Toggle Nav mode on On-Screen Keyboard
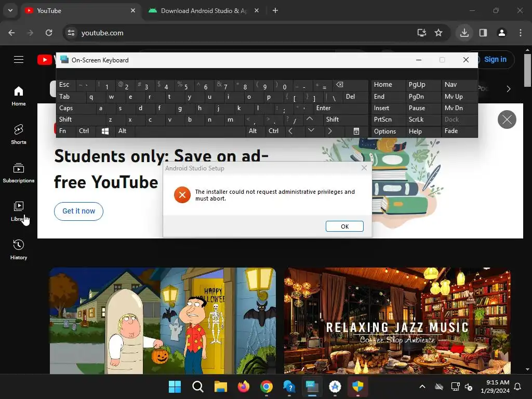Screen dimensions: 532x399 [x=459, y=85]
